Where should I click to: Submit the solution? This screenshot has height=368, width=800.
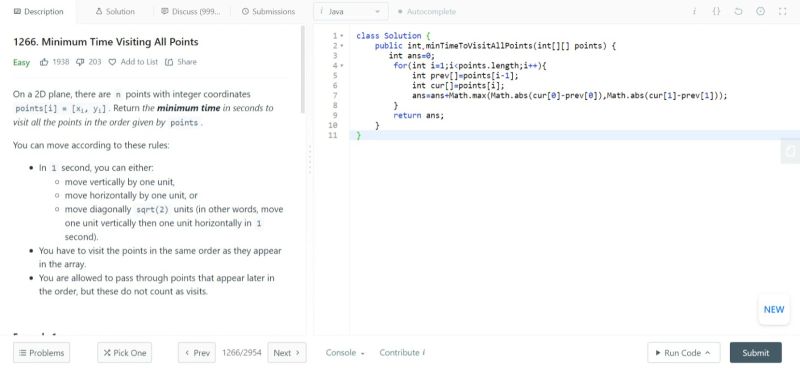(x=756, y=353)
